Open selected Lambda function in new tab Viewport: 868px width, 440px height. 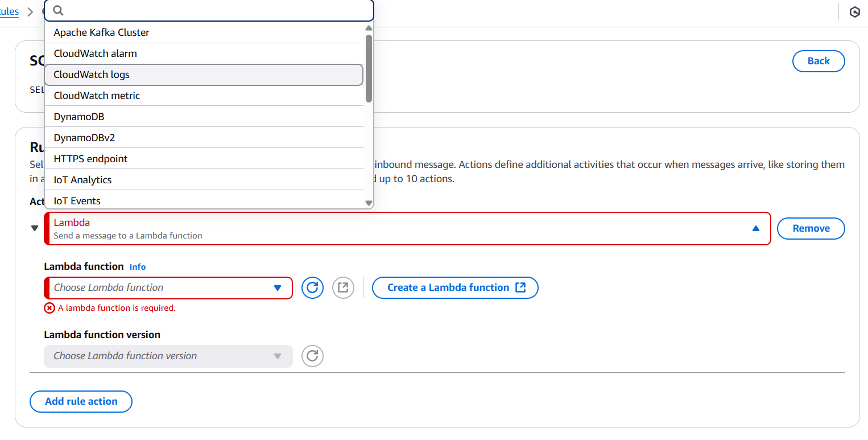click(343, 287)
